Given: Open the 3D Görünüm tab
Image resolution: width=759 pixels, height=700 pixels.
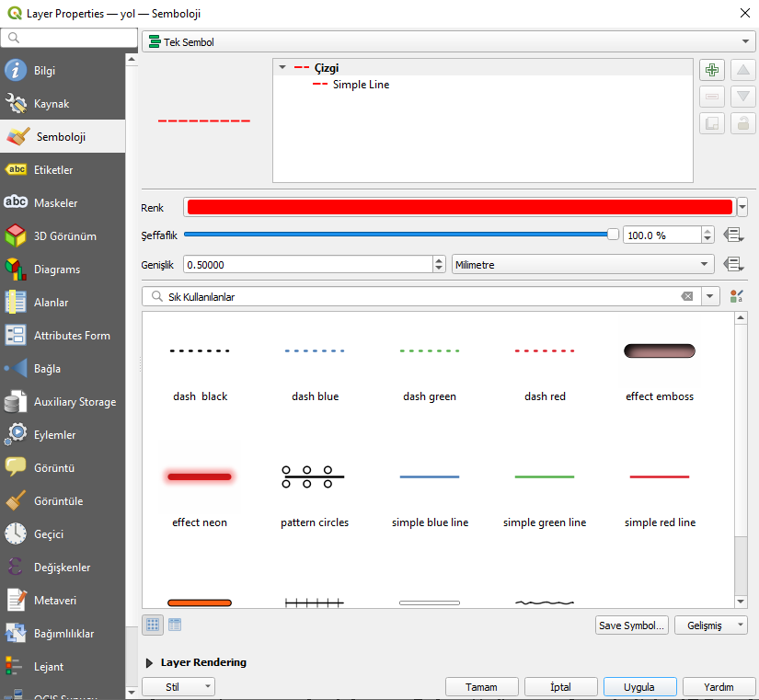Looking at the screenshot, I should (63, 236).
